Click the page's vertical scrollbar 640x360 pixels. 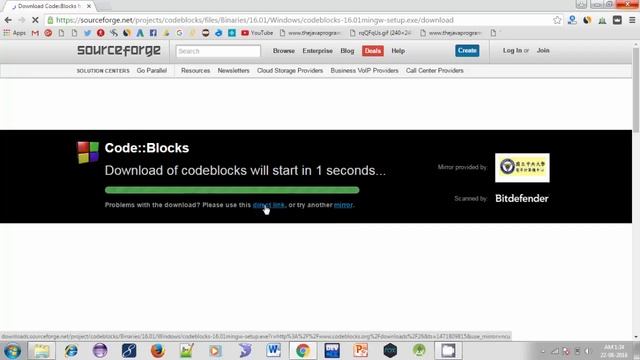[x=636, y=90]
